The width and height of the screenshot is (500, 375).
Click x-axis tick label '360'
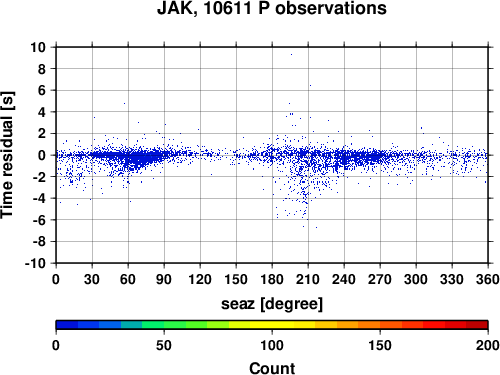488,279
